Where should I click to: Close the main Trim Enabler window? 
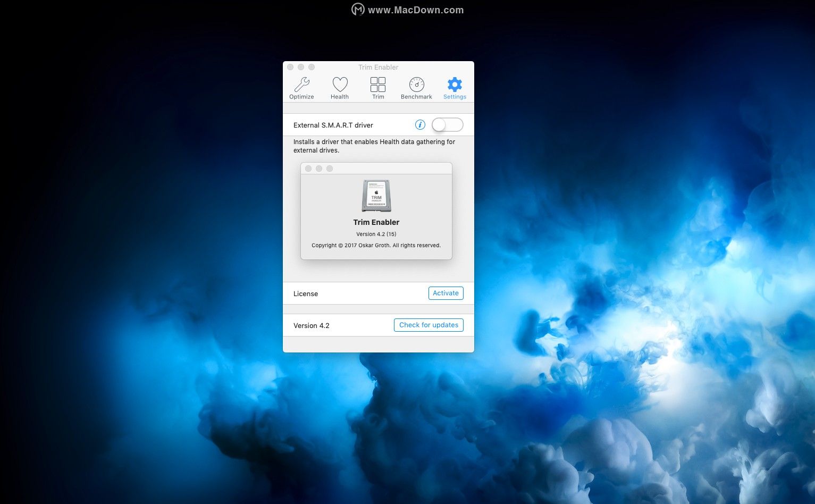point(290,67)
